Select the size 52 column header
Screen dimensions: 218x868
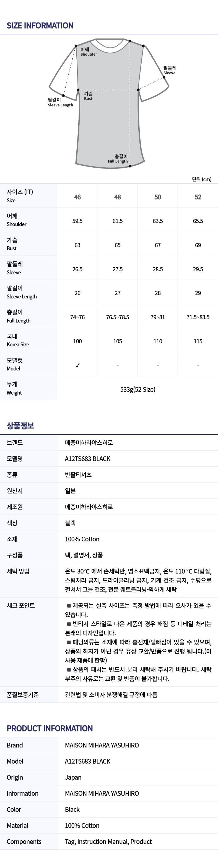click(x=198, y=197)
